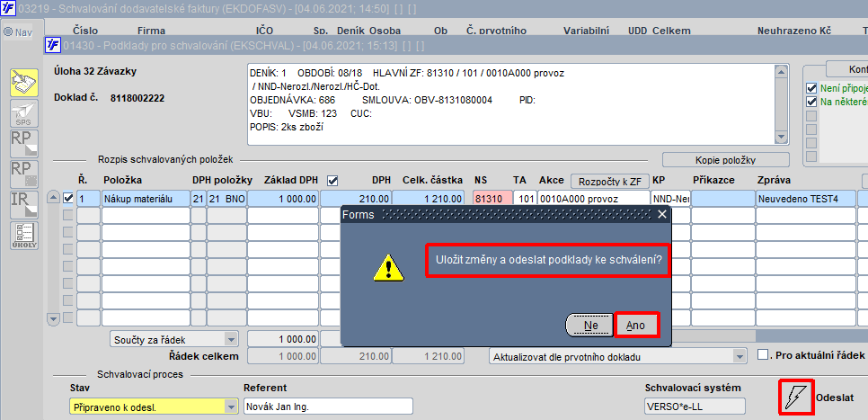Open the IR sidebar icon
The image size is (868, 420).
point(24,205)
